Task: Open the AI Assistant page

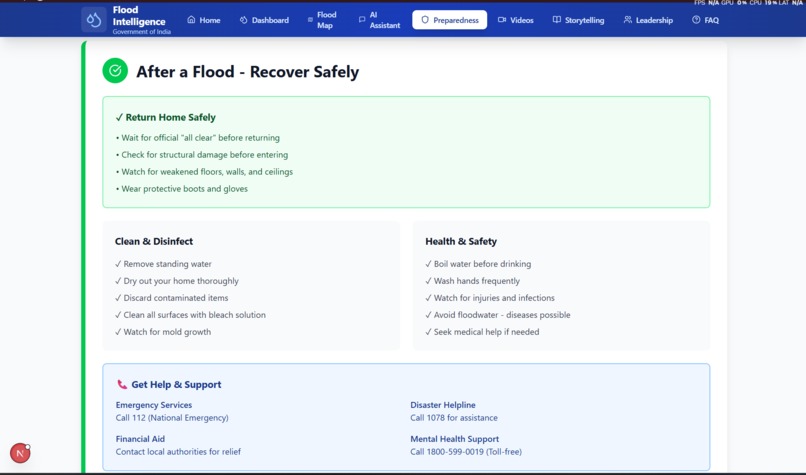Action: pyautogui.click(x=379, y=20)
